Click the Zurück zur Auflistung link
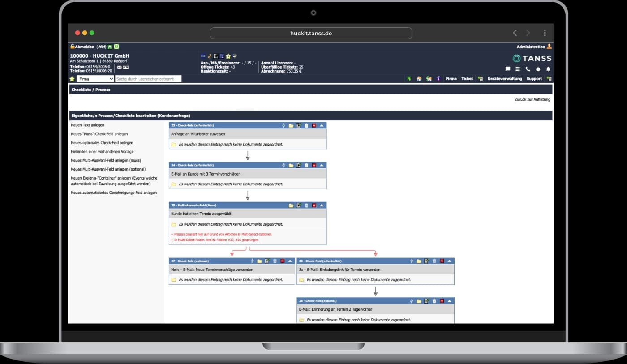Viewport: 627px width, 364px height. pyautogui.click(x=533, y=99)
